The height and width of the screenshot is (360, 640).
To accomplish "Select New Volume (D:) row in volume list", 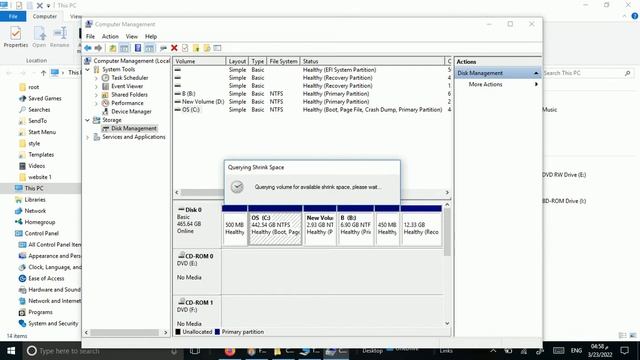I will tap(312, 102).
